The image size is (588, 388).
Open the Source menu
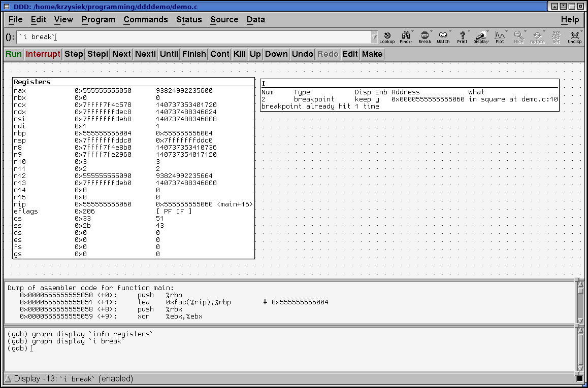tap(224, 19)
